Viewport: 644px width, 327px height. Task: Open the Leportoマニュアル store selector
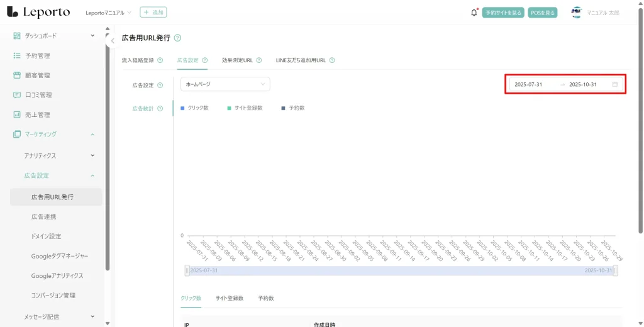108,13
